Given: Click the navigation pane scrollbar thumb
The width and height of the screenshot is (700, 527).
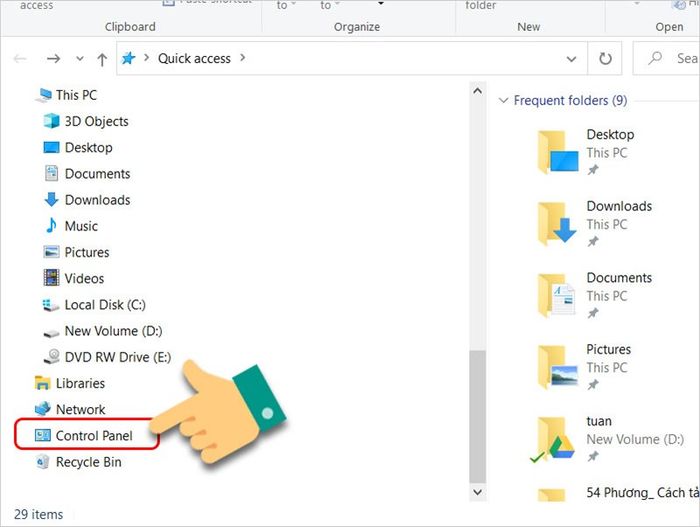Looking at the screenshot, I should pyautogui.click(x=477, y=416).
